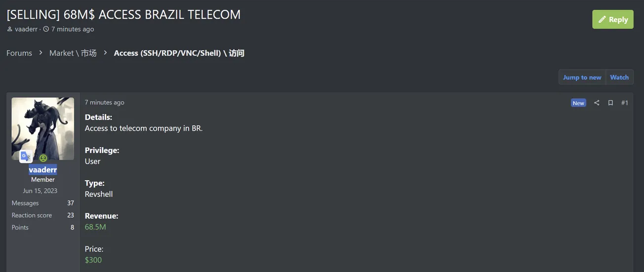Click the New badge on the post
Screen dimensions: 644x272
point(578,103)
